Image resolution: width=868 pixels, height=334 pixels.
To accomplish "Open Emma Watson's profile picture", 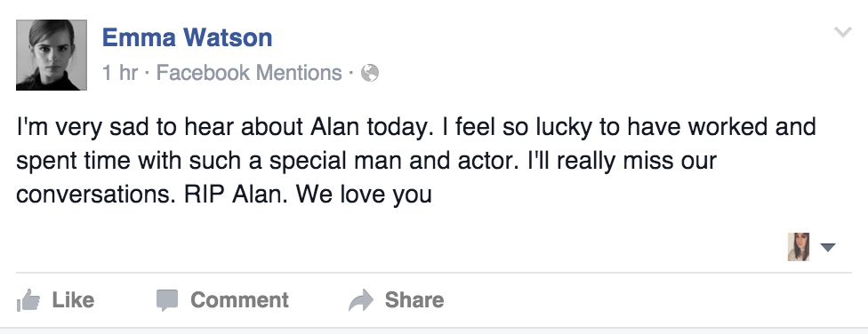I will click(52, 55).
